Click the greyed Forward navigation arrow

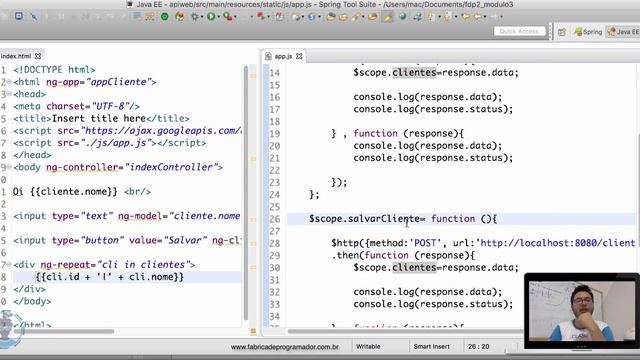click(494, 17)
